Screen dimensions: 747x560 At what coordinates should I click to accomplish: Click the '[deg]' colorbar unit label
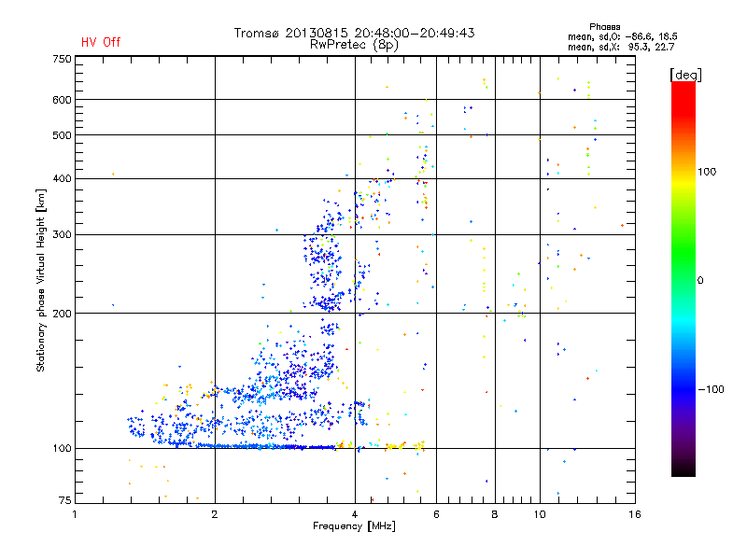(x=685, y=75)
